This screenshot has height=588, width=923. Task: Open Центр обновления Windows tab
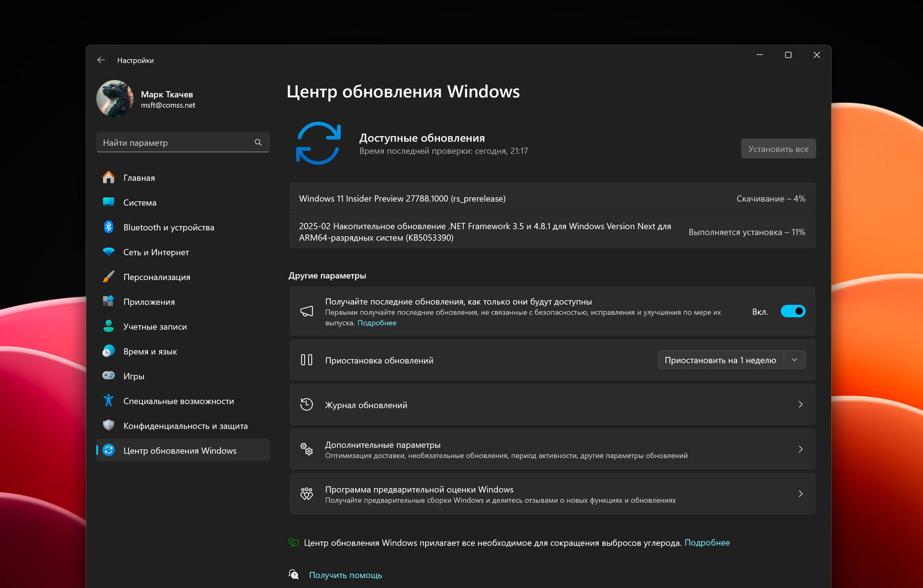180,450
